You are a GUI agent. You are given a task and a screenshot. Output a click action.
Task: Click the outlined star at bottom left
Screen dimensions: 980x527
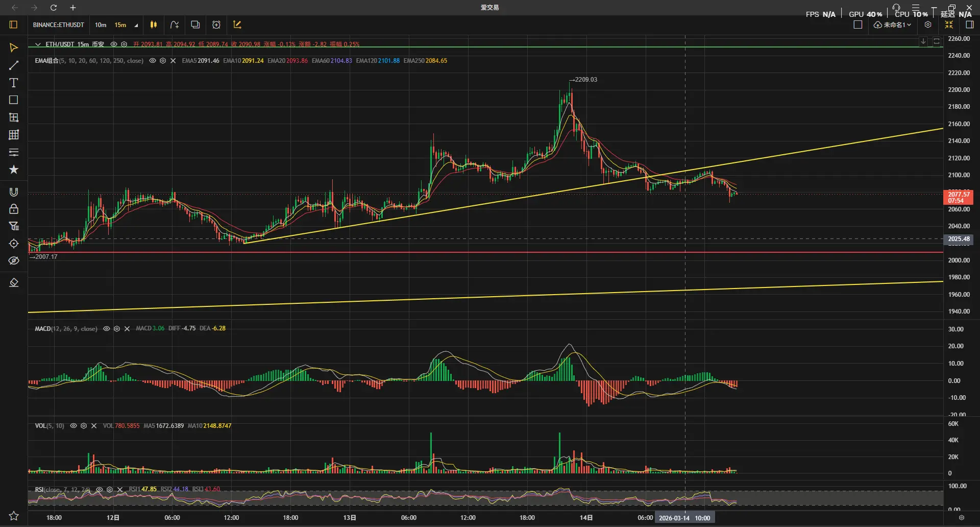pos(14,516)
